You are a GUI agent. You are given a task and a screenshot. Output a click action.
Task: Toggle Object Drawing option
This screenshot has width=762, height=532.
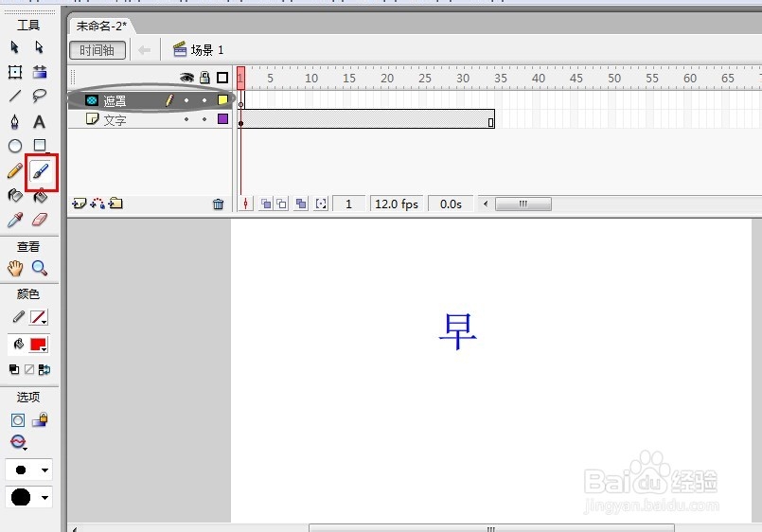point(18,420)
